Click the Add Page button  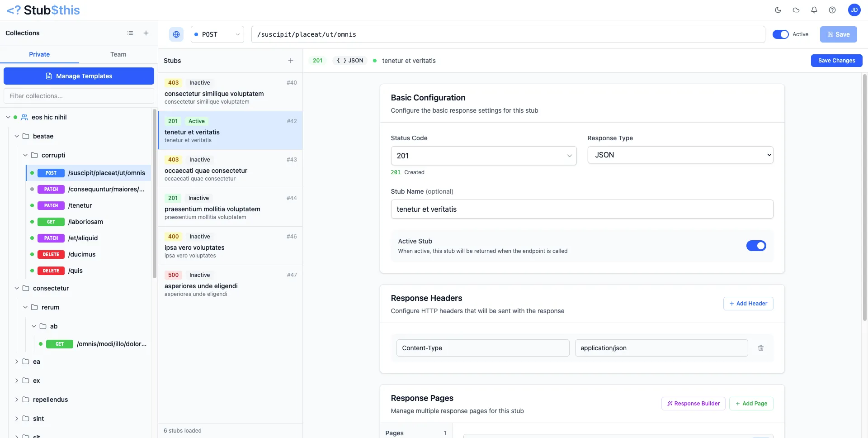(751, 404)
